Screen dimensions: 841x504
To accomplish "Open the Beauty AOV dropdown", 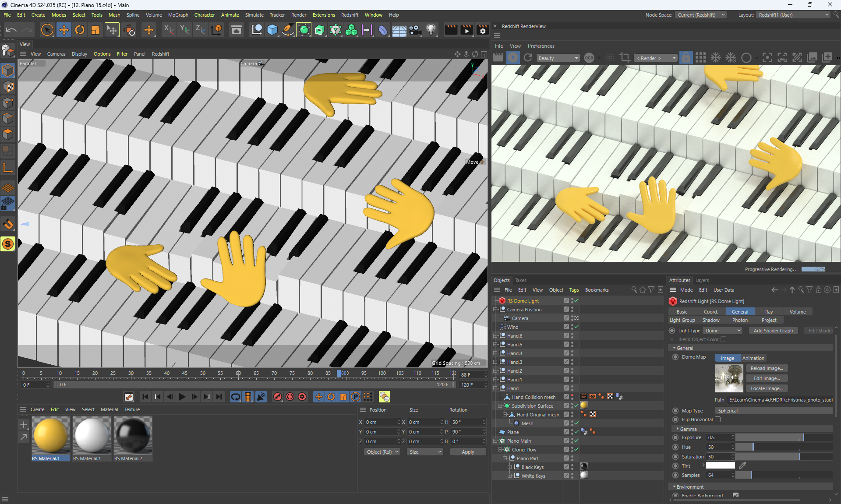I will pyautogui.click(x=558, y=58).
